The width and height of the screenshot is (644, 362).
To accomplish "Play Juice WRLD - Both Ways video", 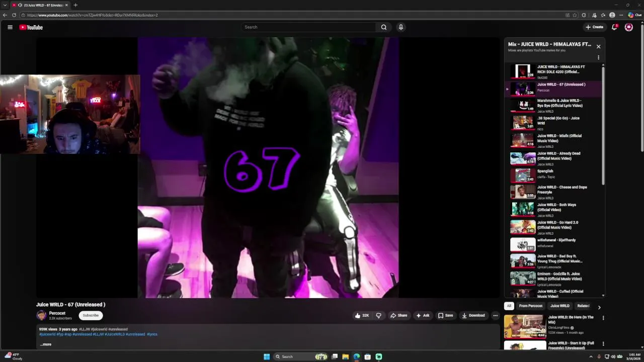I will pos(553,210).
